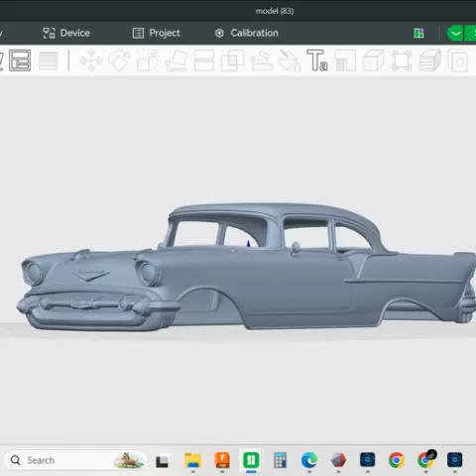Open the Mesh Boolean overlapping squares tool

pyautogui.click(x=232, y=60)
